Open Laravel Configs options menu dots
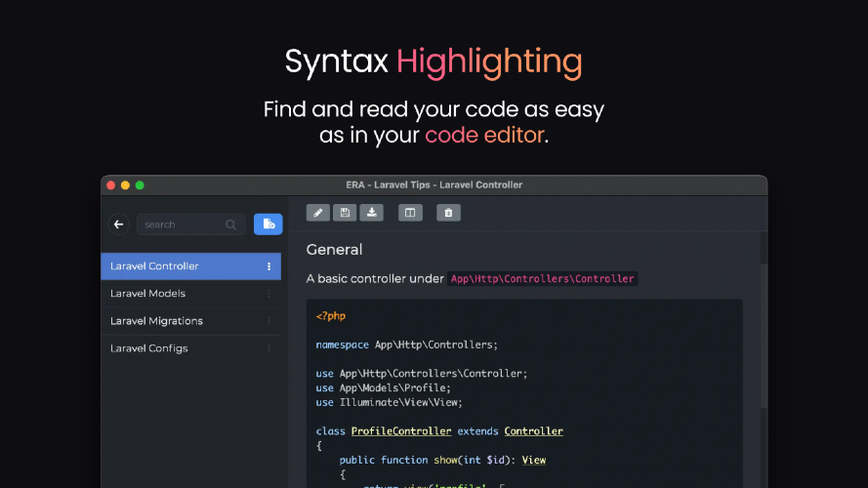Image resolution: width=868 pixels, height=488 pixels. (x=269, y=348)
